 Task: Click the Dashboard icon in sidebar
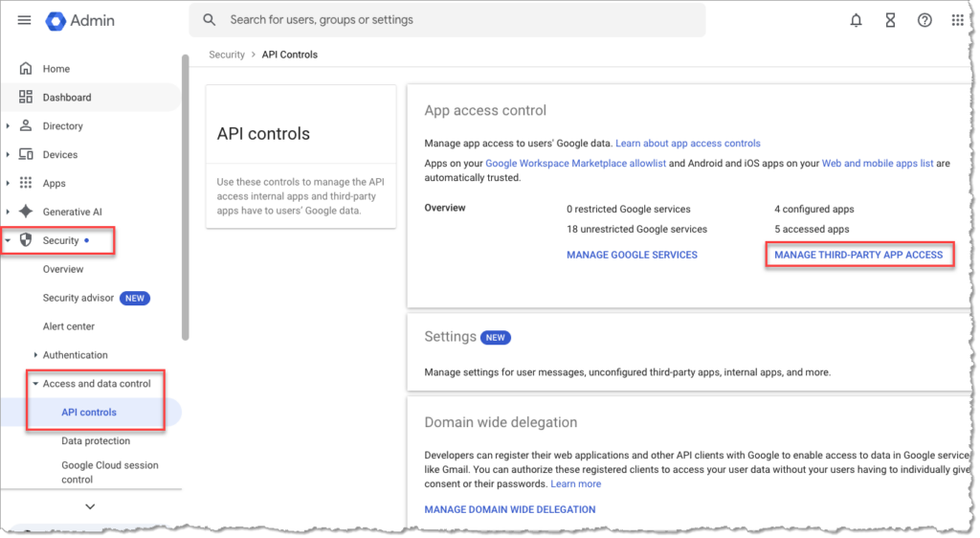click(x=26, y=97)
